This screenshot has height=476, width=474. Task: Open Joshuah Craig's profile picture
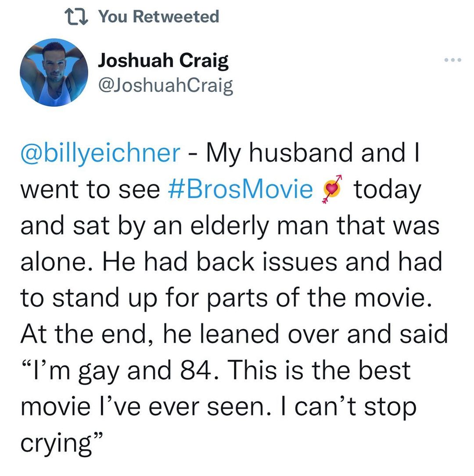point(54,72)
